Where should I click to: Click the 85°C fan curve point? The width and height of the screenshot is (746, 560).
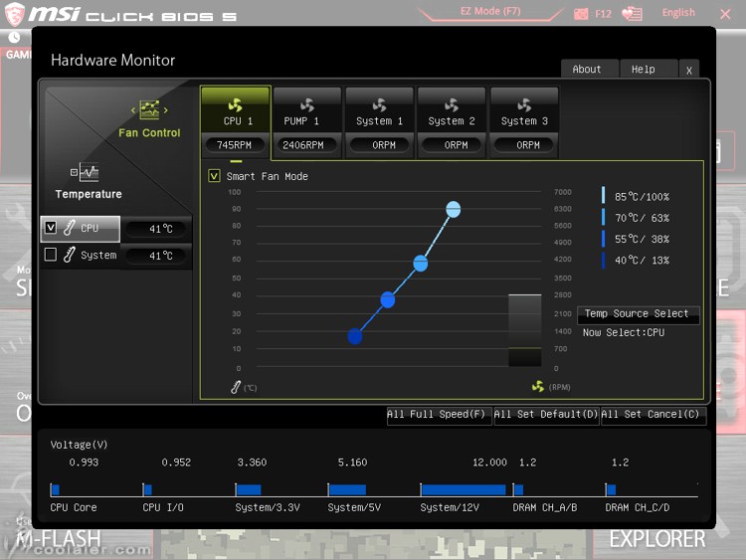[x=454, y=209]
